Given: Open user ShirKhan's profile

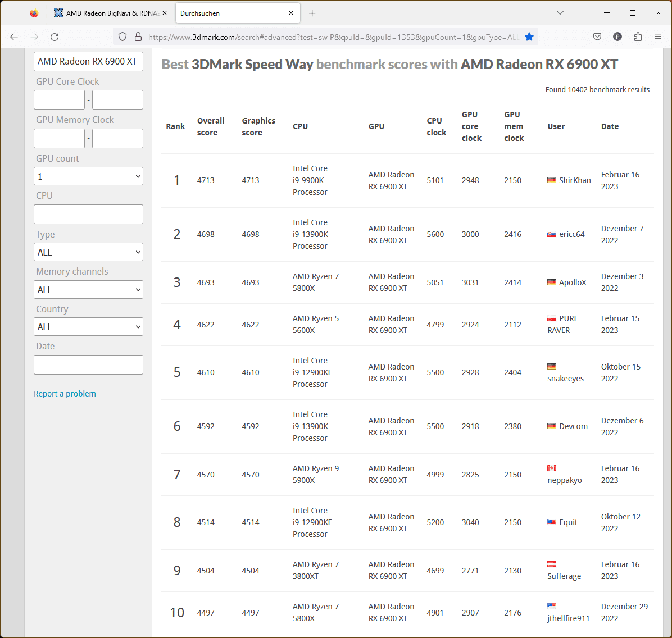Looking at the screenshot, I should (575, 180).
